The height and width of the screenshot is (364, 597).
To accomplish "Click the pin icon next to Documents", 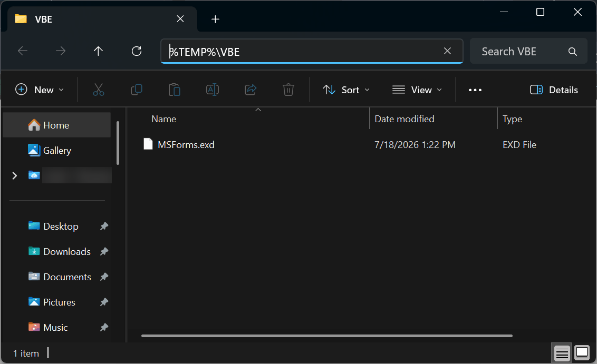I will click(104, 277).
